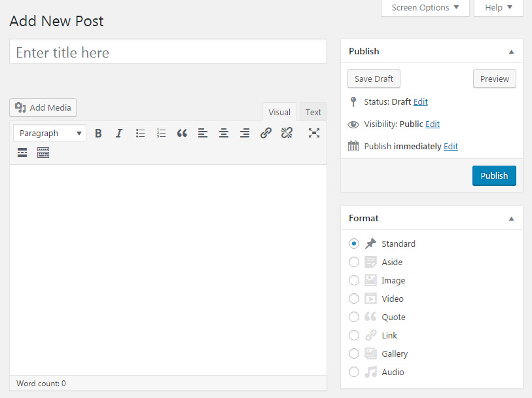Open the Screen Options dropdown
Image resolution: width=532 pixels, height=398 pixels.
[425, 8]
